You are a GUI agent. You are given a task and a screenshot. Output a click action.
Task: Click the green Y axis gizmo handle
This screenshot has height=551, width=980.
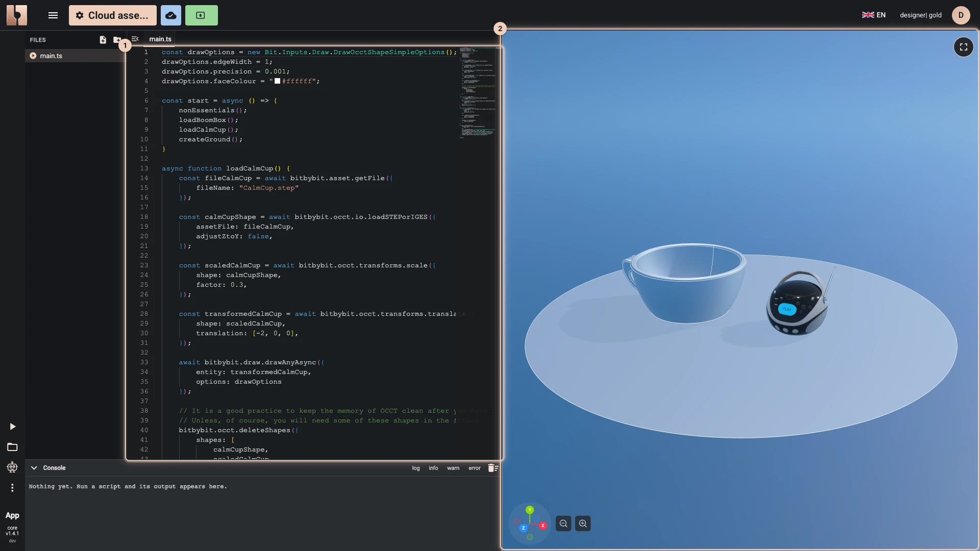tap(530, 510)
